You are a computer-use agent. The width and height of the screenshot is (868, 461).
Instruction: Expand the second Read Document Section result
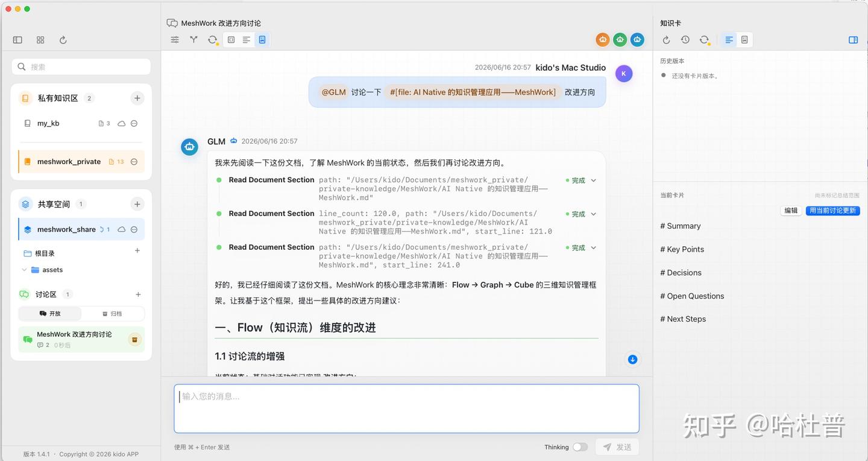(x=593, y=214)
